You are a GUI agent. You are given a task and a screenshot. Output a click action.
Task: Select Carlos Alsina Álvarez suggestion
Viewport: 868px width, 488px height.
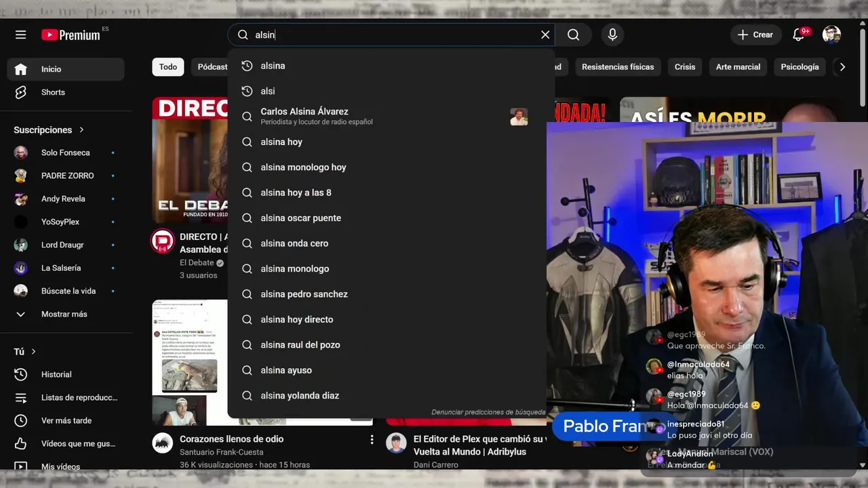(391, 117)
